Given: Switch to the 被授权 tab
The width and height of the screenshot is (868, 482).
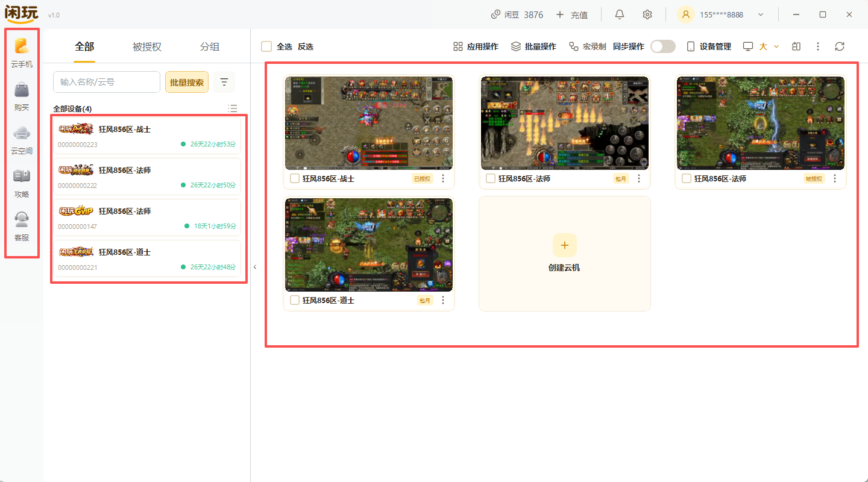Looking at the screenshot, I should pyautogui.click(x=147, y=47).
